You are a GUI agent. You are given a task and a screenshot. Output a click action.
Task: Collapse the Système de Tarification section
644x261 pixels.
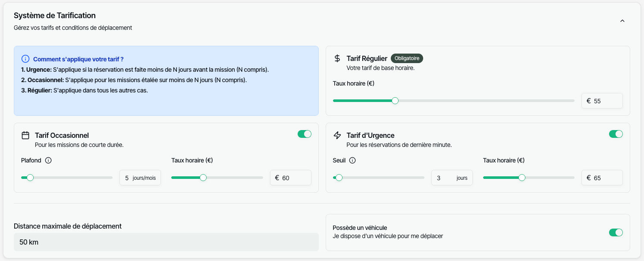[x=622, y=21]
